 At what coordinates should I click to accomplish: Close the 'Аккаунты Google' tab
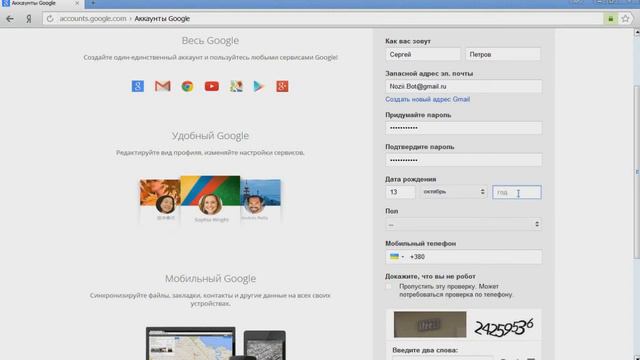[77, 3]
